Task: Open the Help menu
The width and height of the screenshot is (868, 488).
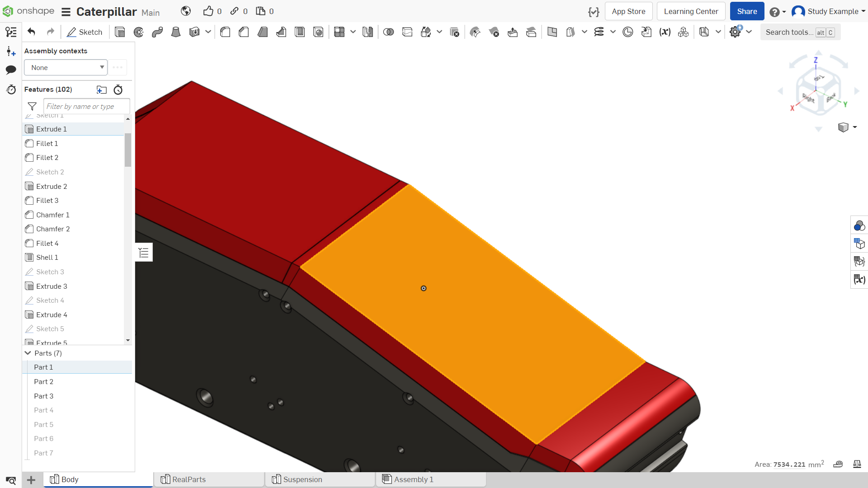Action: pyautogui.click(x=778, y=12)
